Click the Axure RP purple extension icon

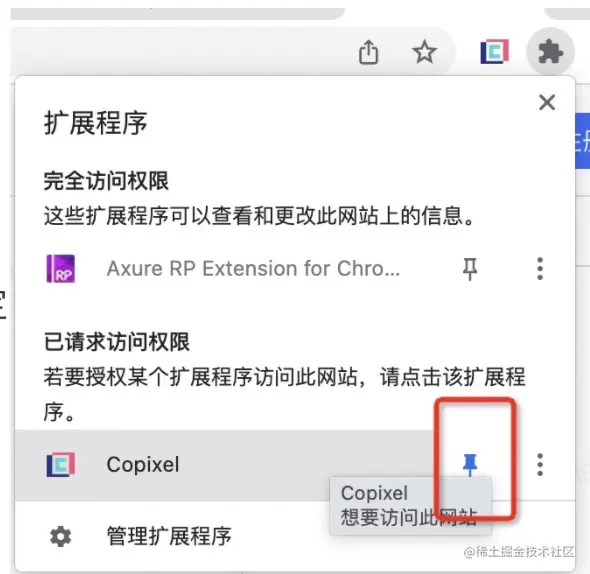click(61, 269)
